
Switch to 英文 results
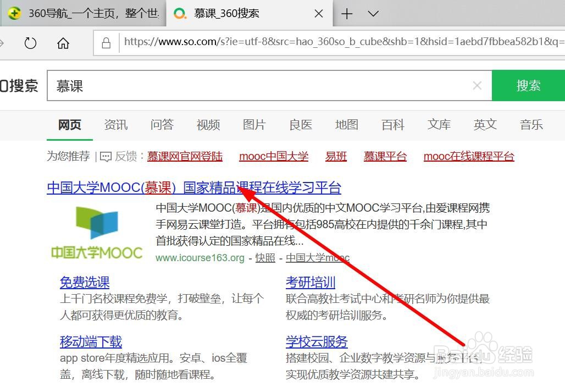click(485, 125)
